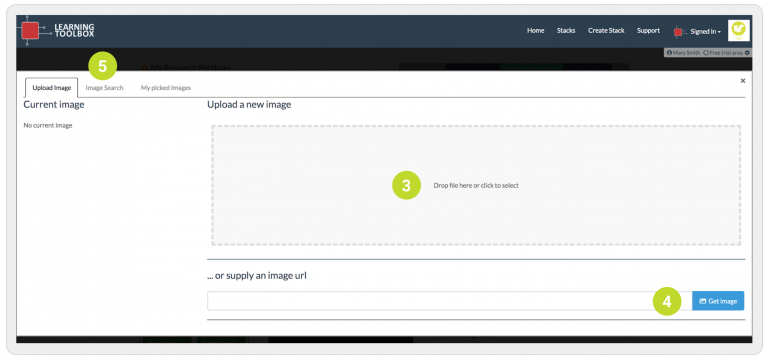This screenshot has height=361, width=768.
Task: Select the Upload Image tab
Action: 51,88
